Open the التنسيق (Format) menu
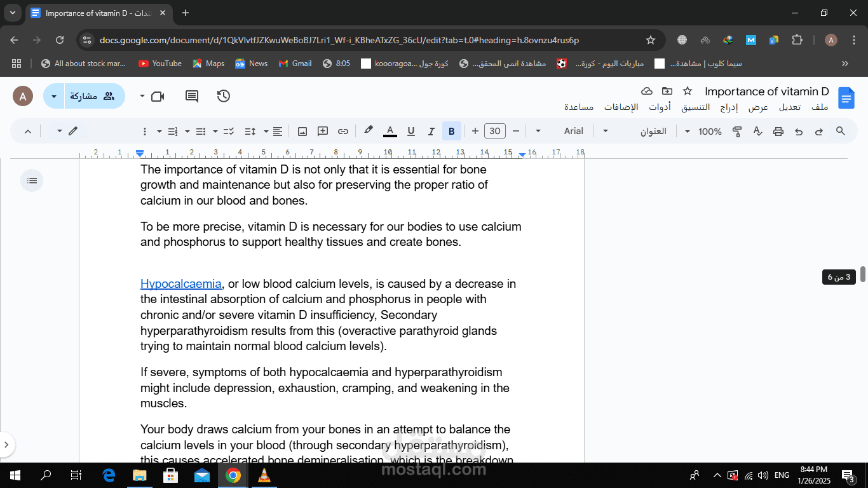The height and width of the screenshot is (488, 868). (696, 107)
